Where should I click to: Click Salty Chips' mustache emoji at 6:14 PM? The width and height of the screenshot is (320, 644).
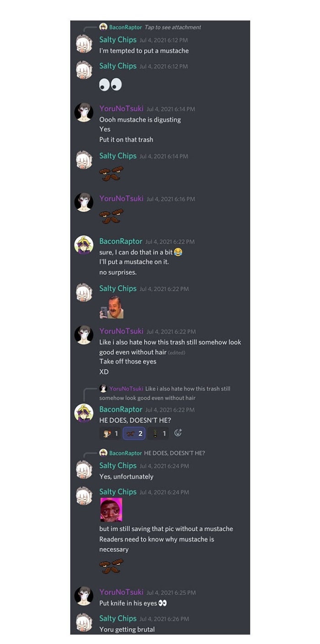click(112, 174)
